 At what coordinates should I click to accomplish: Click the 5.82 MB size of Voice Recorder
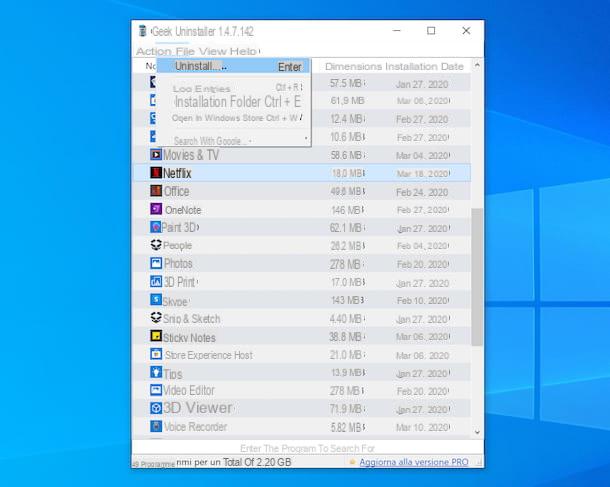click(x=348, y=427)
